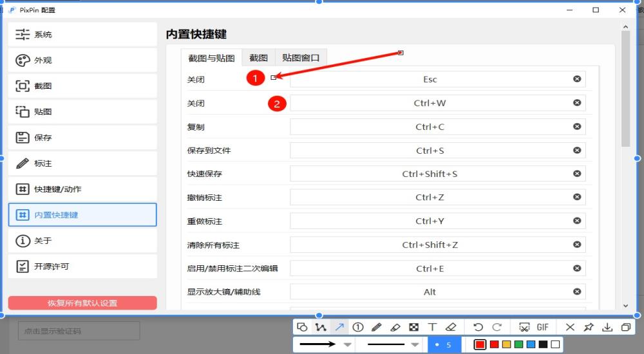This screenshot has width=644, height=354.
Task: Save screenshot with download icon
Action: pos(607,327)
